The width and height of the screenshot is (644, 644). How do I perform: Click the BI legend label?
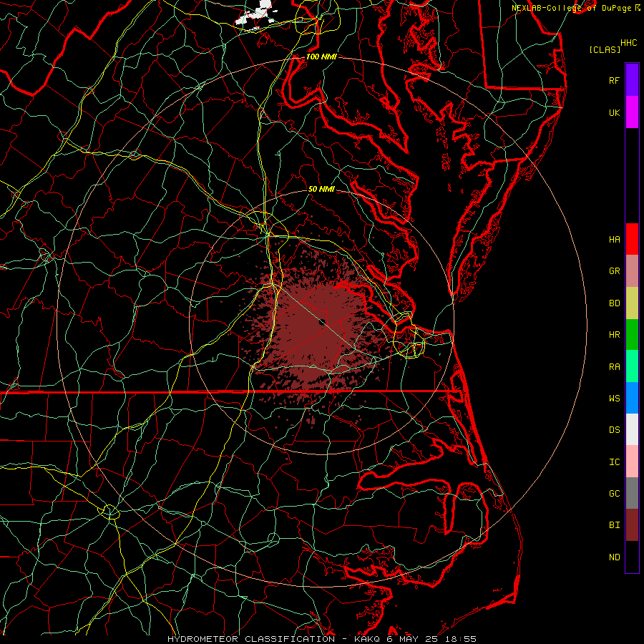614,525
